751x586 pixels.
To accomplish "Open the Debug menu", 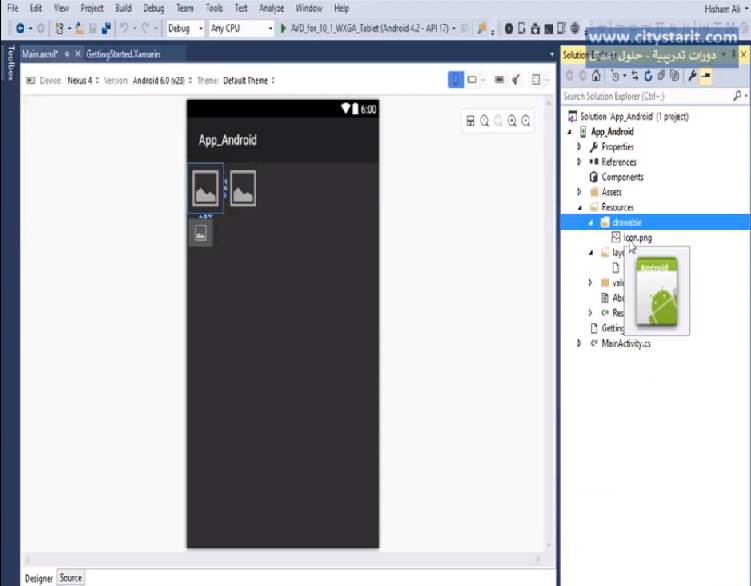I will point(153,8).
